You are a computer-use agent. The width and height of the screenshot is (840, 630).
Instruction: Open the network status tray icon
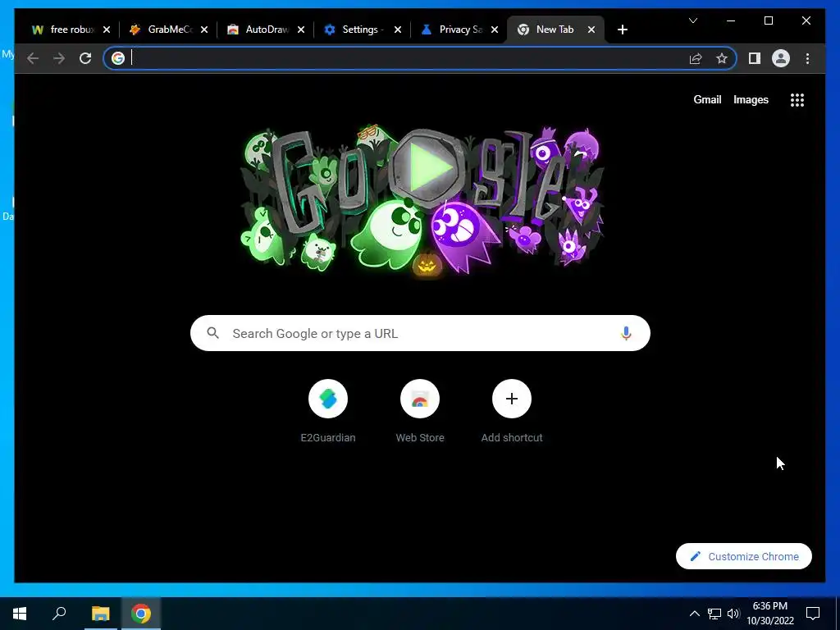[x=714, y=614]
